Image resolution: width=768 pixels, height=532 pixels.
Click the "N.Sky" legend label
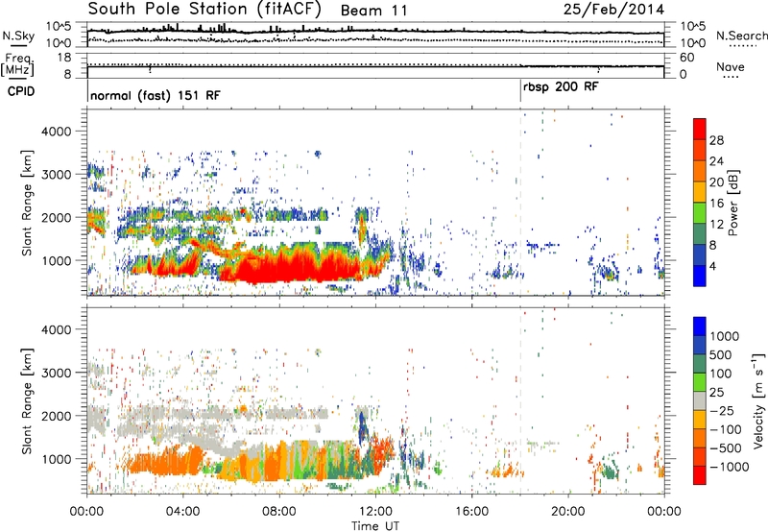pyautogui.click(x=18, y=36)
